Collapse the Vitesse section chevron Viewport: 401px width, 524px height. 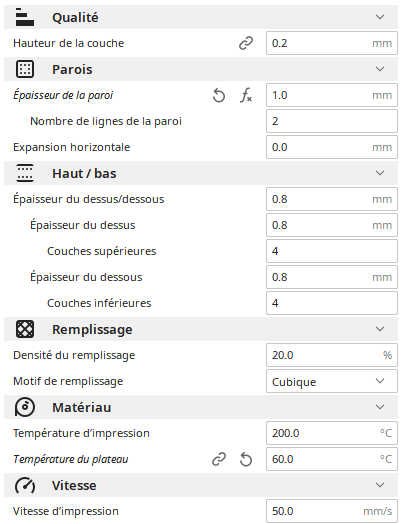tap(380, 485)
